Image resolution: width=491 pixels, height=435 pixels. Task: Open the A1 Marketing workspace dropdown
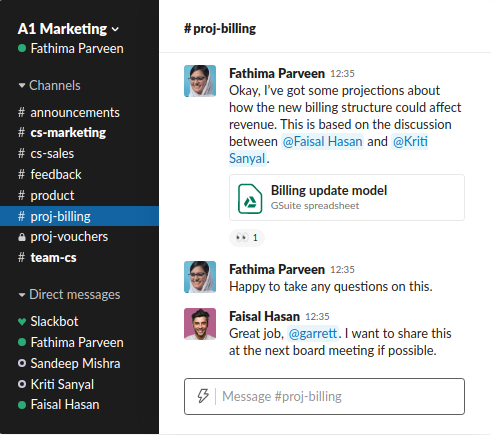[68, 29]
